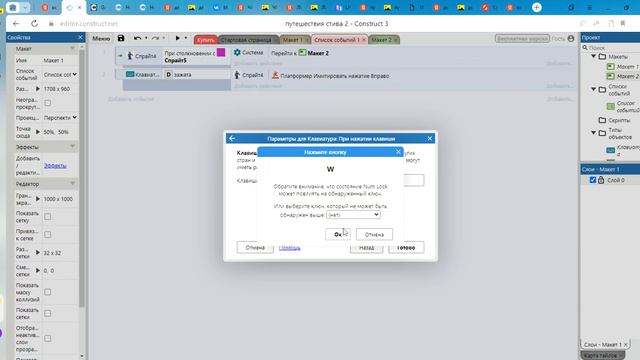640x360 pixels.
Task: Close the Свойства panel
Action: pos(80,37)
